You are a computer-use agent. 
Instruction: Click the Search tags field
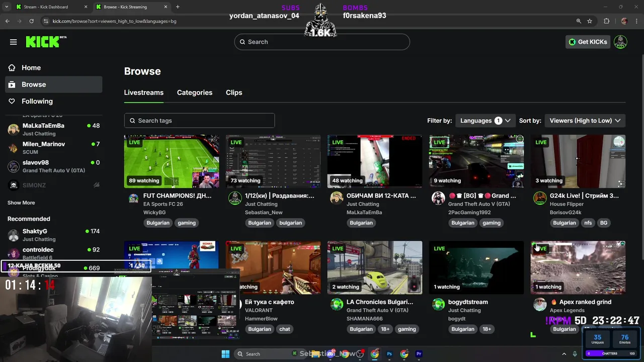[x=199, y=121]
